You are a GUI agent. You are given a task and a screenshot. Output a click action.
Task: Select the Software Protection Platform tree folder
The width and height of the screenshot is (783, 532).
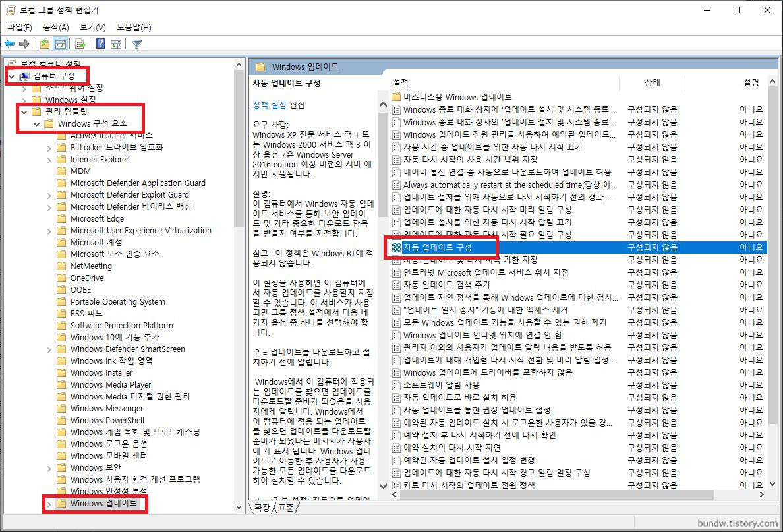[x=121, y=325]
